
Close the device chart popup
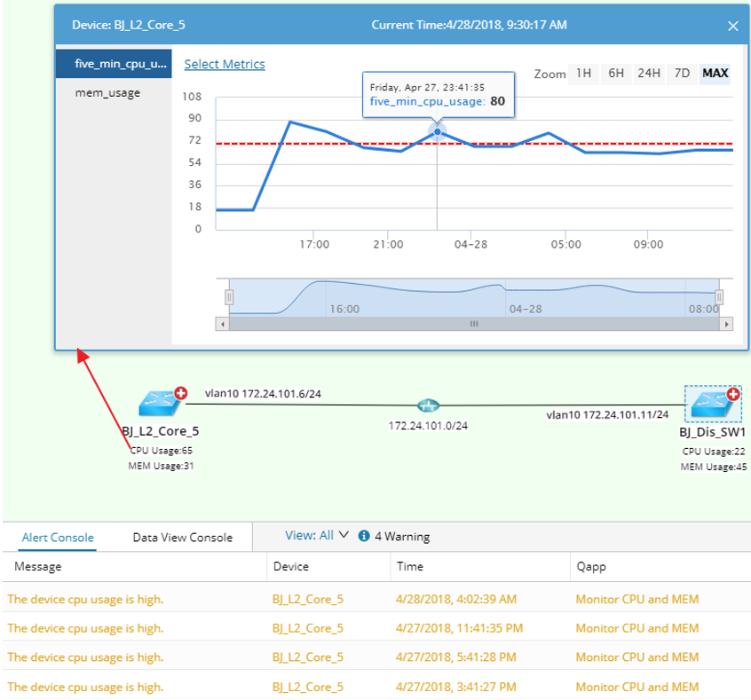732,26
